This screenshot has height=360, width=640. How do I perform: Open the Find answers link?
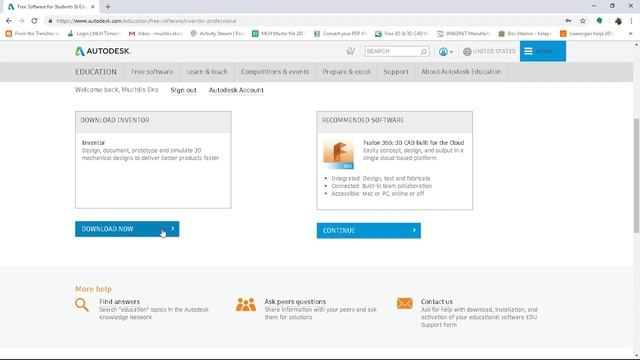click(x=119, y=302)
